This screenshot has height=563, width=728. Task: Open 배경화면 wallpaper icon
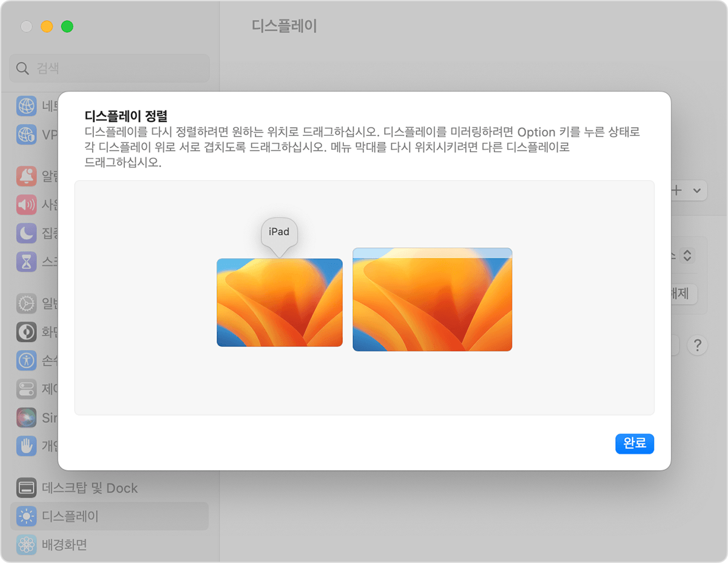27,545
